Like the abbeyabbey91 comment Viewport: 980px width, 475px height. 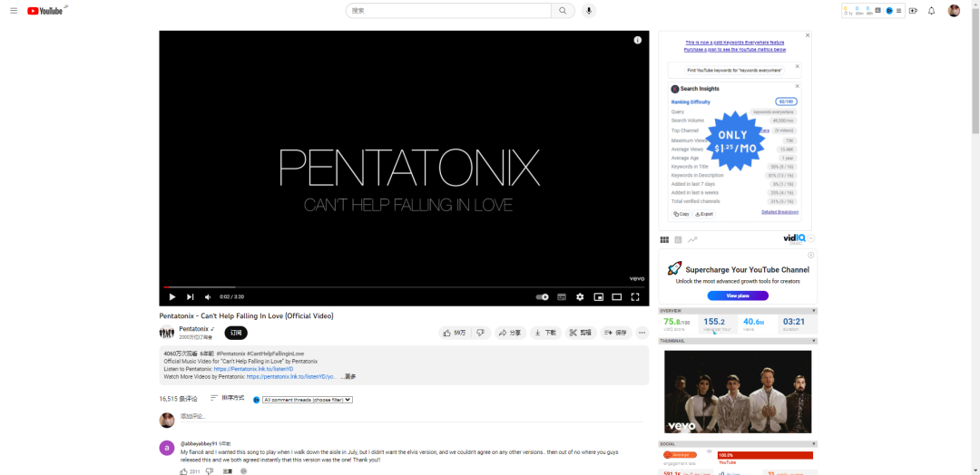pos(183,471)
